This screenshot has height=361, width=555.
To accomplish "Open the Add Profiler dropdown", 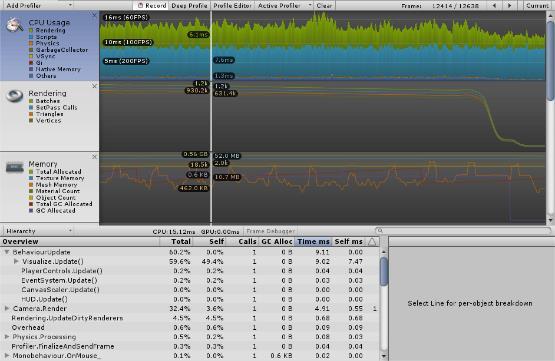I will pyautogui.click(x=38, y=5).
